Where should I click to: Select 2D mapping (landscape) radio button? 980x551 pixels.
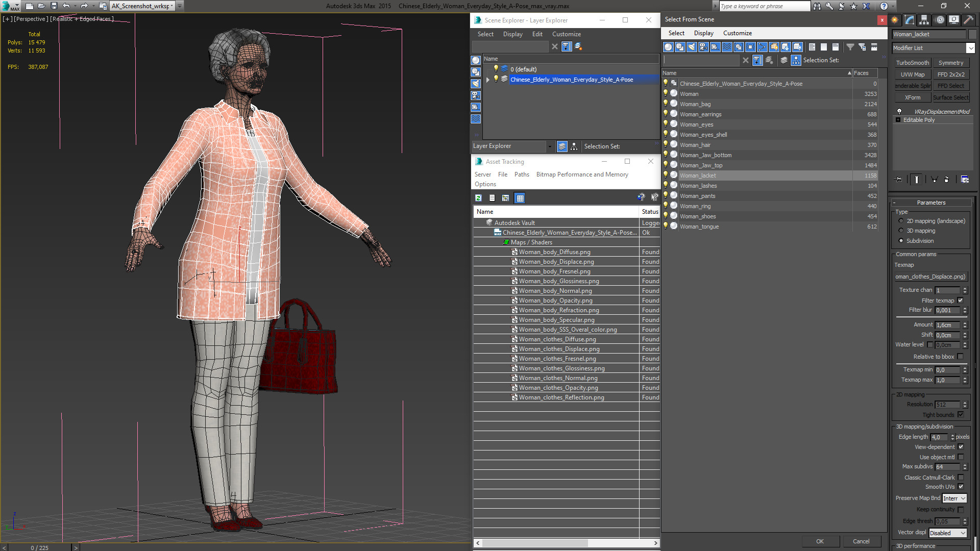click(x=901, y=221)
